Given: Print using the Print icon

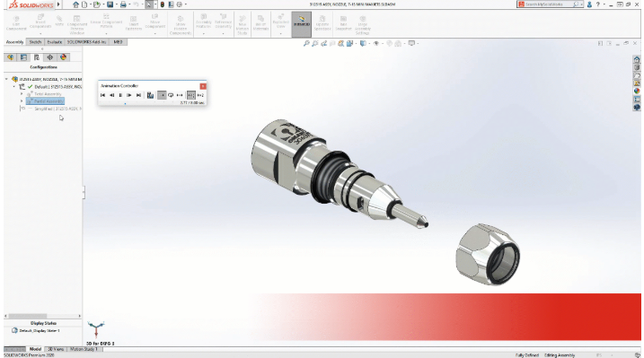Looking at the screenshot, I should point(123,4).
